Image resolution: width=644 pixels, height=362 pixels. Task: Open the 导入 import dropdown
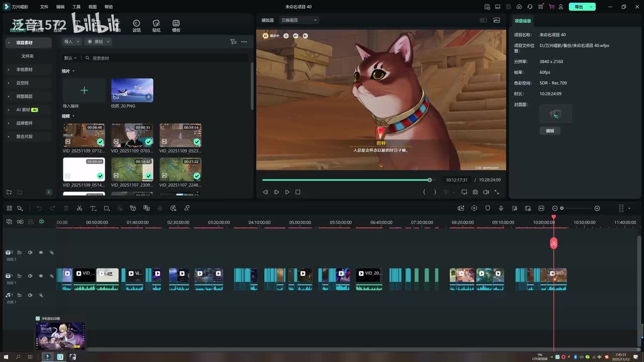point(71,42)
